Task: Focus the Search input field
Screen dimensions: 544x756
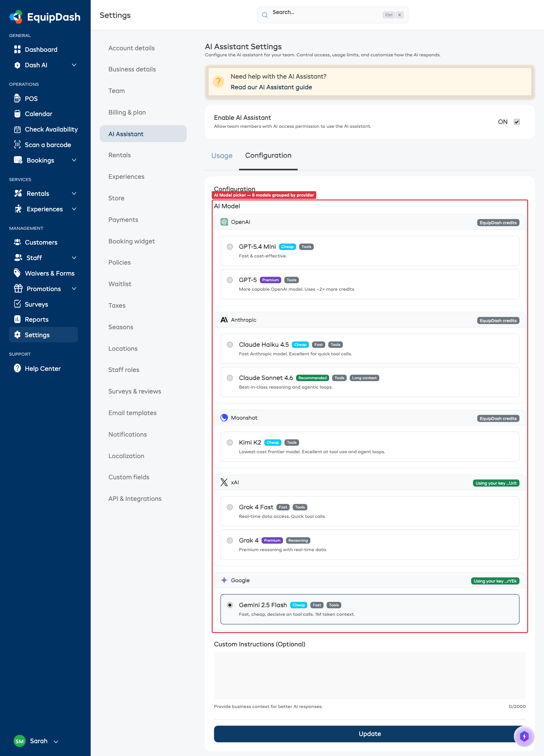Action: tap(332, 15)
